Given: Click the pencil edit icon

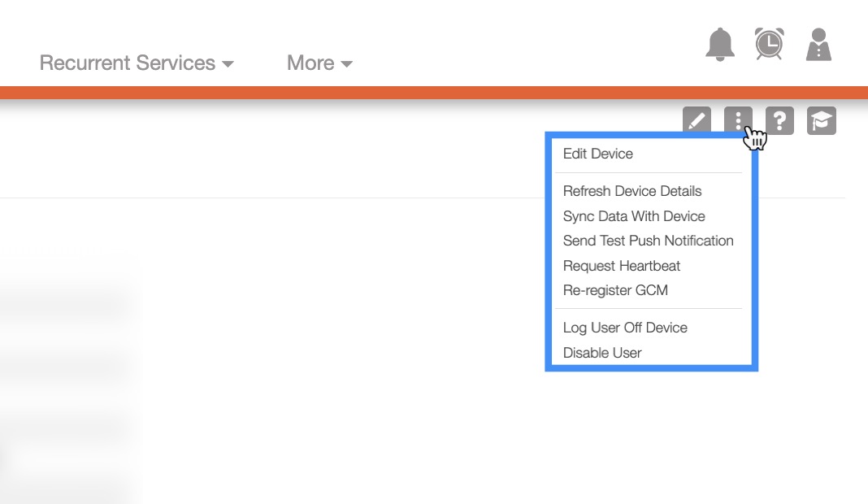Looking at the screenshot, I should (x=697, y=121).
